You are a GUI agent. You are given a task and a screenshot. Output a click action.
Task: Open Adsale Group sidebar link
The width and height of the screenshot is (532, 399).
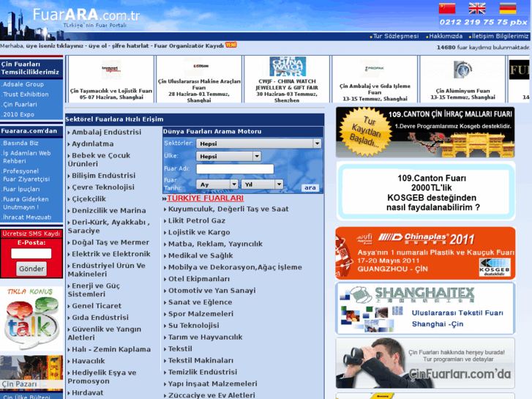[x=23, y=84]
